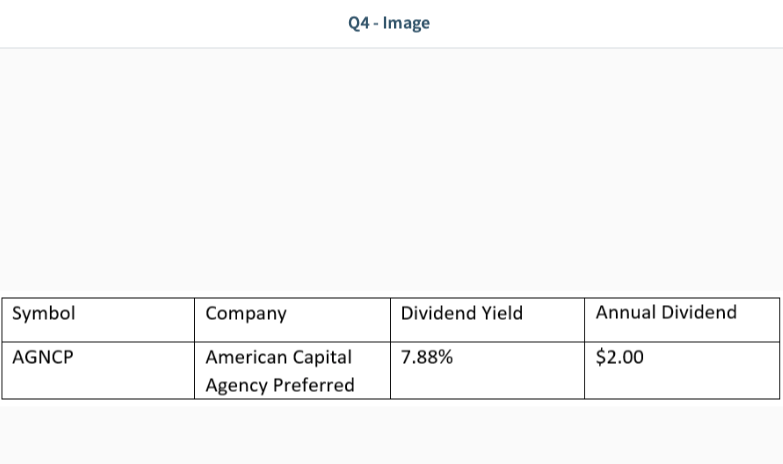Click the word "Capital" in company name
783x464 pixels.
tap(321, 357)
